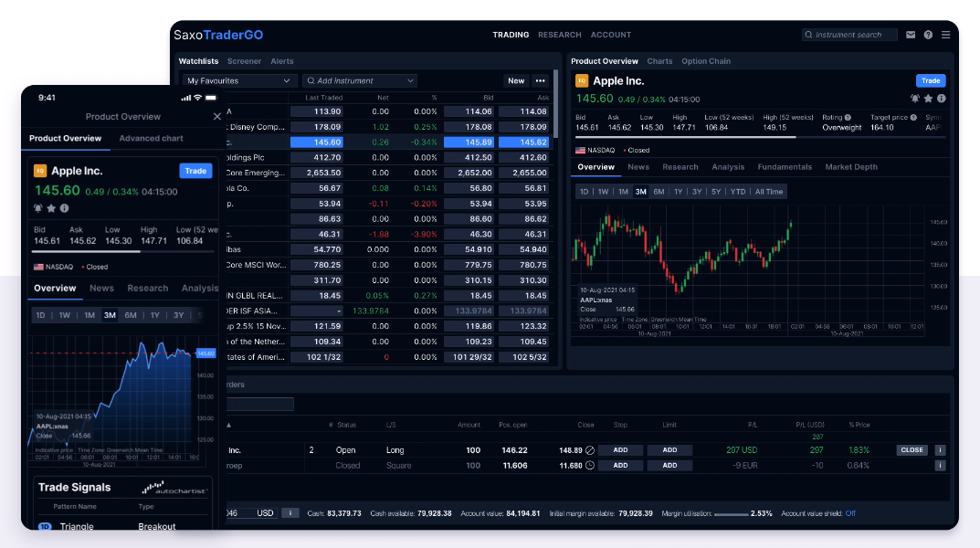Expand the My Favourites watchlist dropdown
This screenshot has height=548, width=980.
239,80
